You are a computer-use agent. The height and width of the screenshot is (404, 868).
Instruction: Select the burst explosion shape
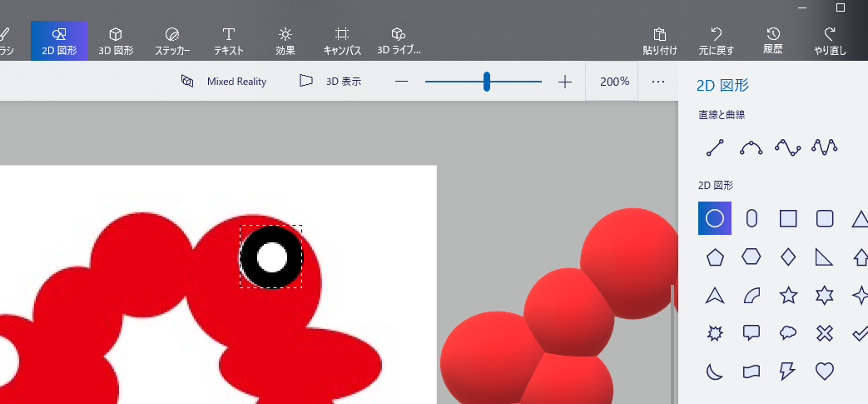click(715, 333)
